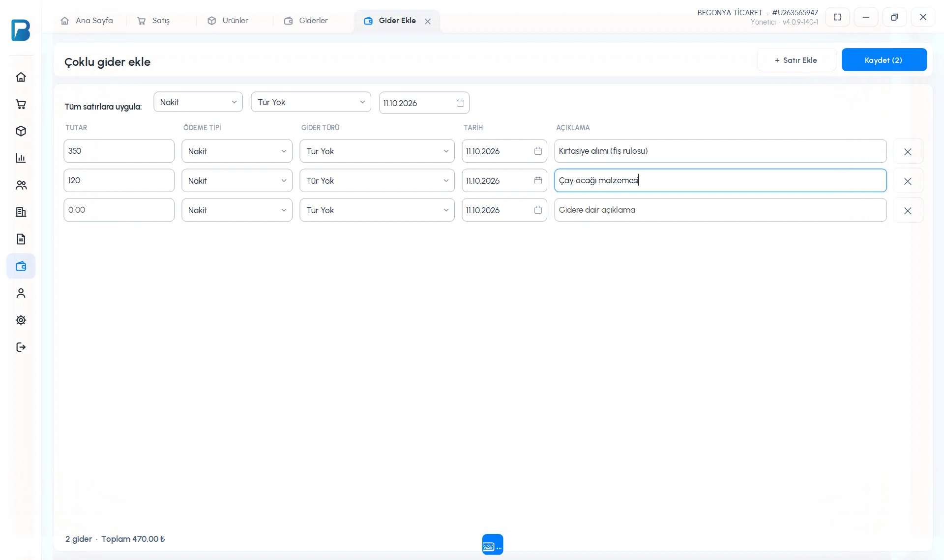Remove the empty 0,00 expense row
Image resolution: width=944 pixels, height=560 pixels.
point(908,211)
